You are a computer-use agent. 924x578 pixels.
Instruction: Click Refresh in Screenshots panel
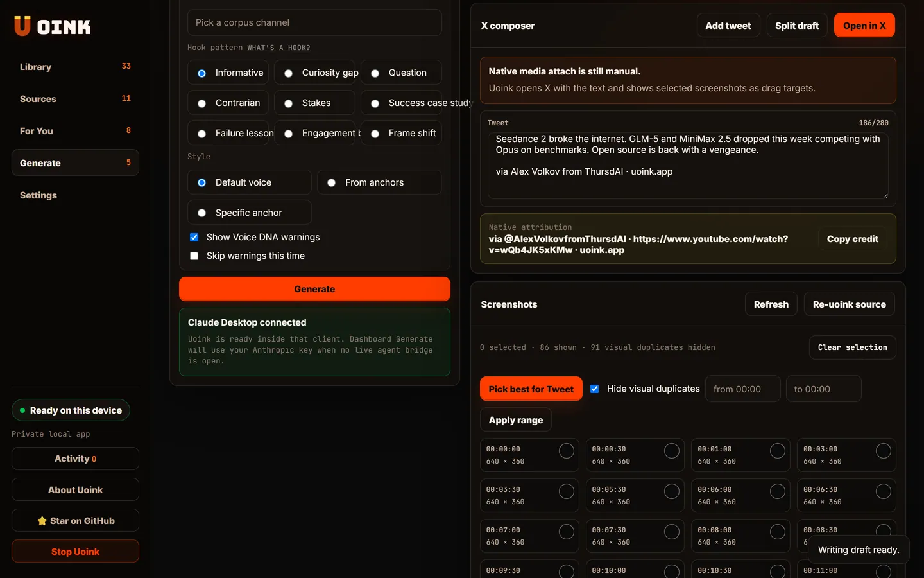click(x=771, y=304)
